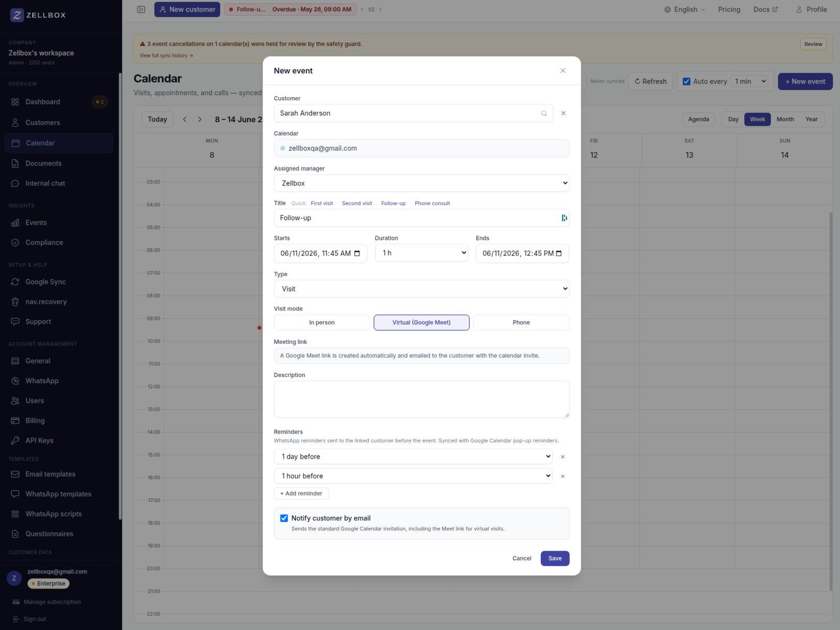This screenshot has height=630, width=840.
Task: Close the New event dialog
Action: tap(563, 71)
